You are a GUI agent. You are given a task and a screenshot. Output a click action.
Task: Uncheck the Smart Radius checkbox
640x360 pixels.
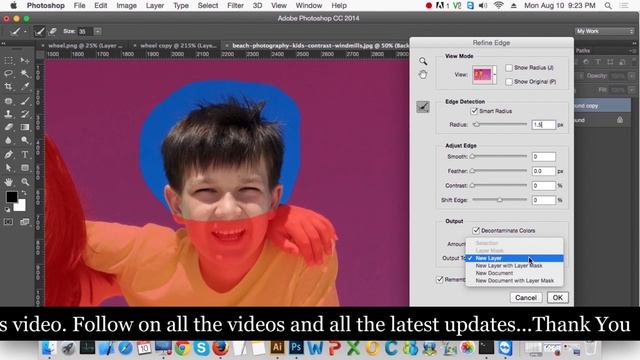[474, 111]
